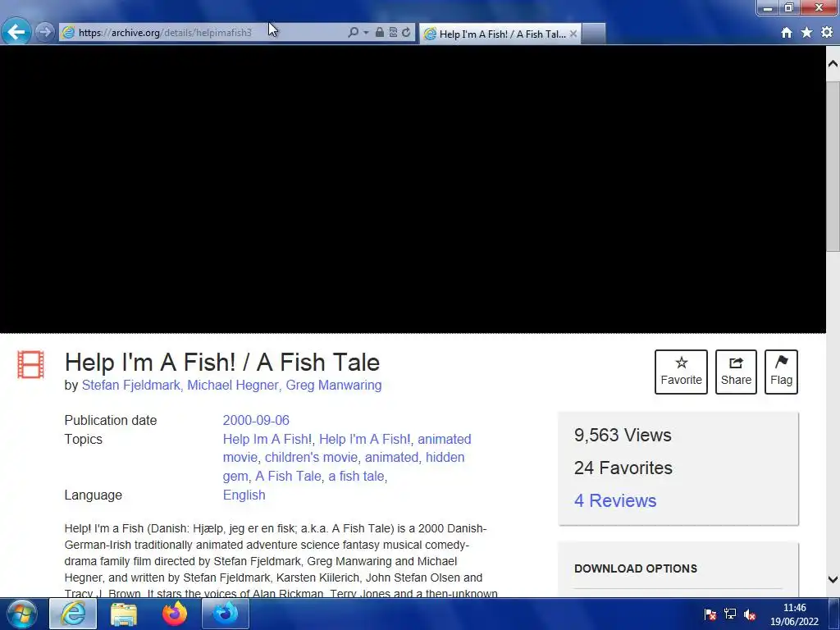840x630 pixels.
Task: Click the network tray icon
Action: 729,614
